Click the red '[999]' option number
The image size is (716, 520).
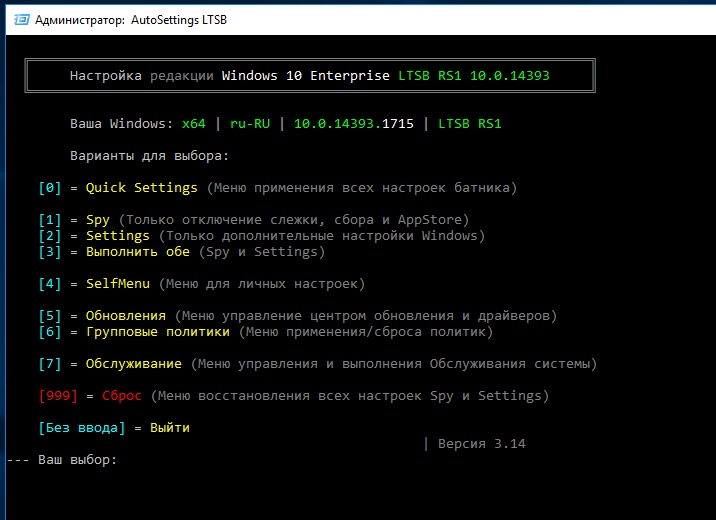point(58,396)
